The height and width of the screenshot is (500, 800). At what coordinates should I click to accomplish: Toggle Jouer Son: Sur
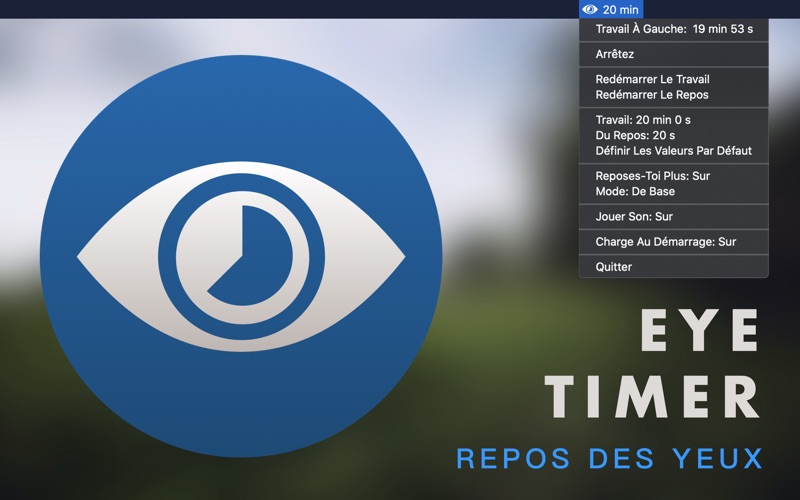pyautogui.click(x=673, y=216)
